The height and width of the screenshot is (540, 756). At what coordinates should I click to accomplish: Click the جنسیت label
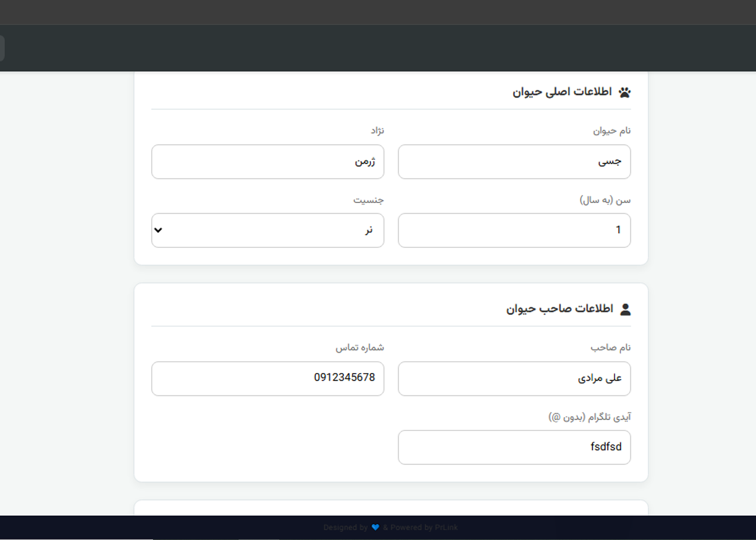click(x=369, y=200)
